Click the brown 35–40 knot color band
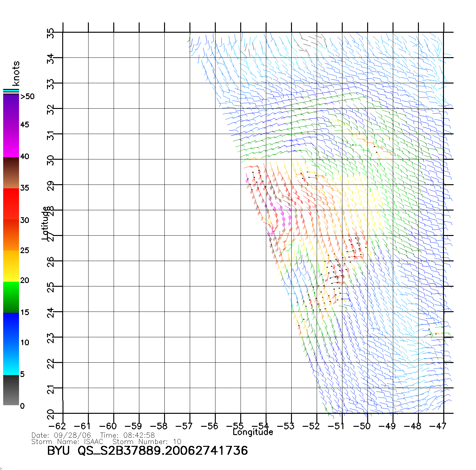The image size is (476, 470). point(11,173)
